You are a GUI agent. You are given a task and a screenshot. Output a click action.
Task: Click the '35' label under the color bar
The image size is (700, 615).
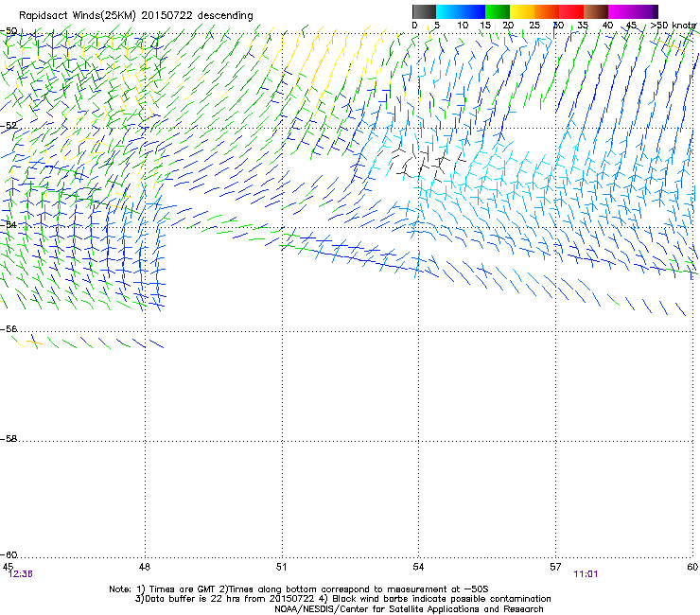pos(583,26)
